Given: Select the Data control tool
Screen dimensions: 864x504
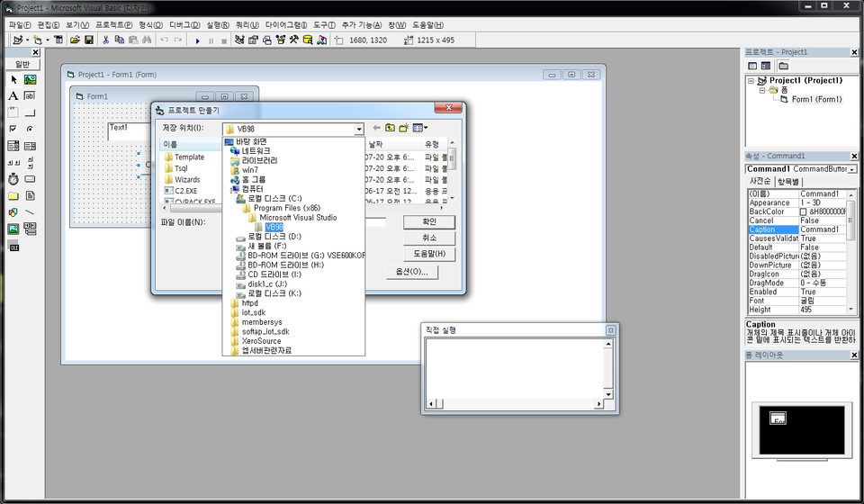Looking at the screenshot, I should pos(30,229).
